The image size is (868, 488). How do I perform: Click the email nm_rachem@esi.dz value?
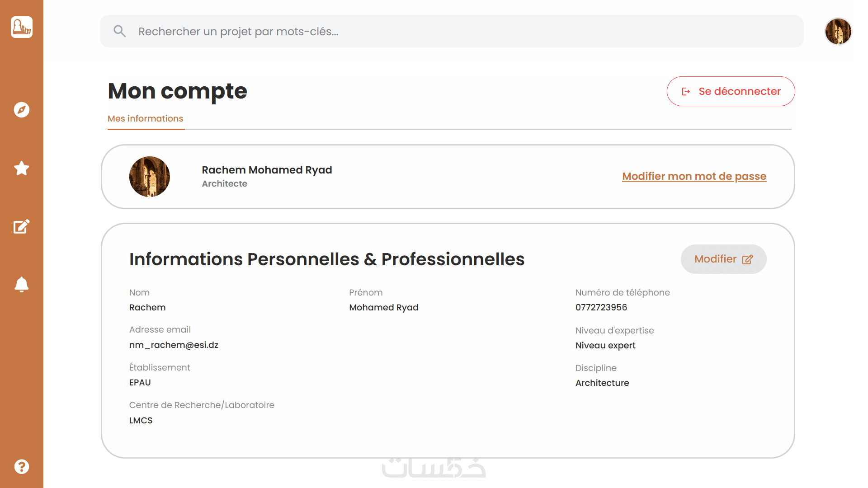[174, 345]
